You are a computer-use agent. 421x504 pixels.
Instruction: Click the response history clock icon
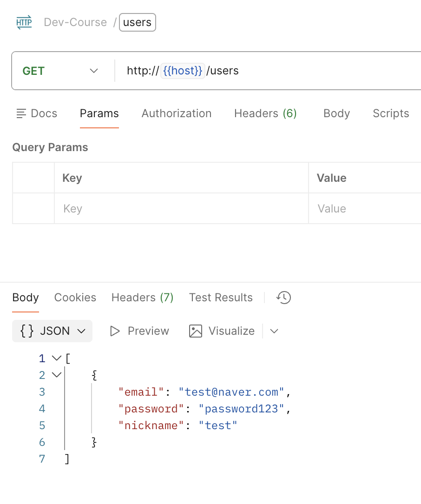coord(283,298)
